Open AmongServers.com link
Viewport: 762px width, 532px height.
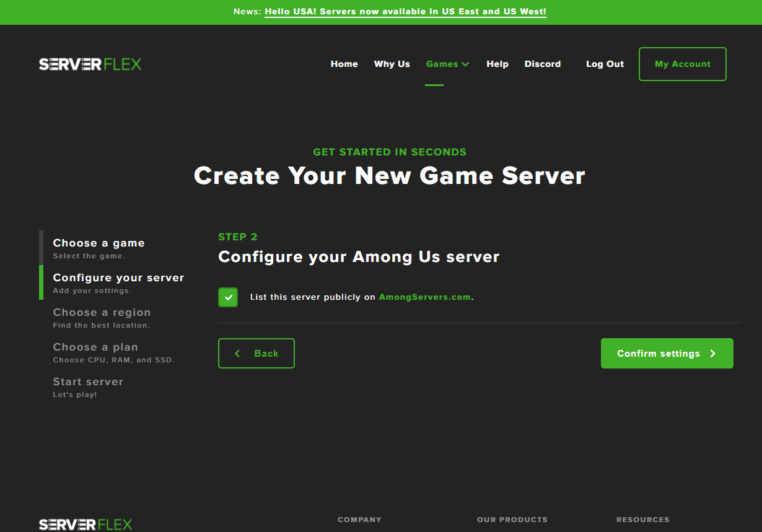pyautogui.click(x=425, y=297)
